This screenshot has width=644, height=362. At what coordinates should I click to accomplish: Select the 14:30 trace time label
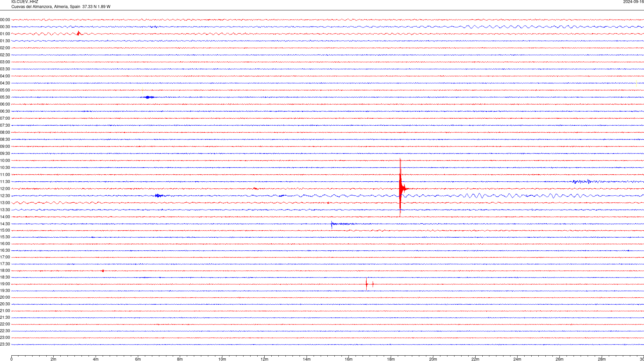click(5, 224)
